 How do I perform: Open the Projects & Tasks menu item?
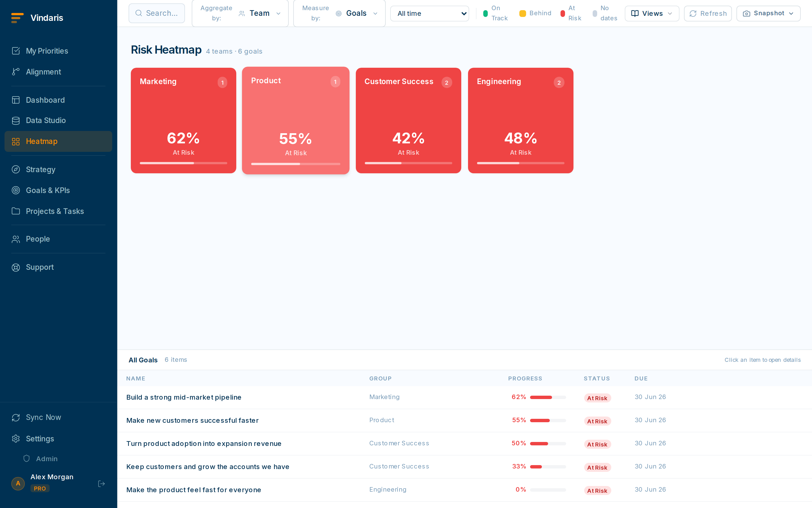58,211
